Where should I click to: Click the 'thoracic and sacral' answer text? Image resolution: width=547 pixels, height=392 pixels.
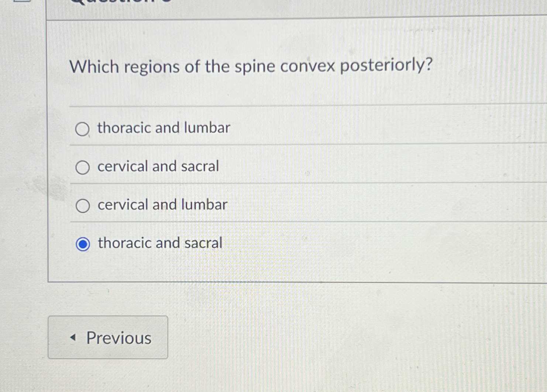pyautogui.click(x=159, y=242)
